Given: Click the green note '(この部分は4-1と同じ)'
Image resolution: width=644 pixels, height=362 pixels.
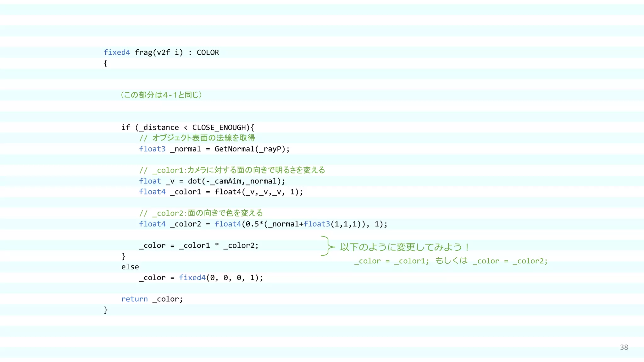Looking at the screenshot, I should tap(161, 95).
